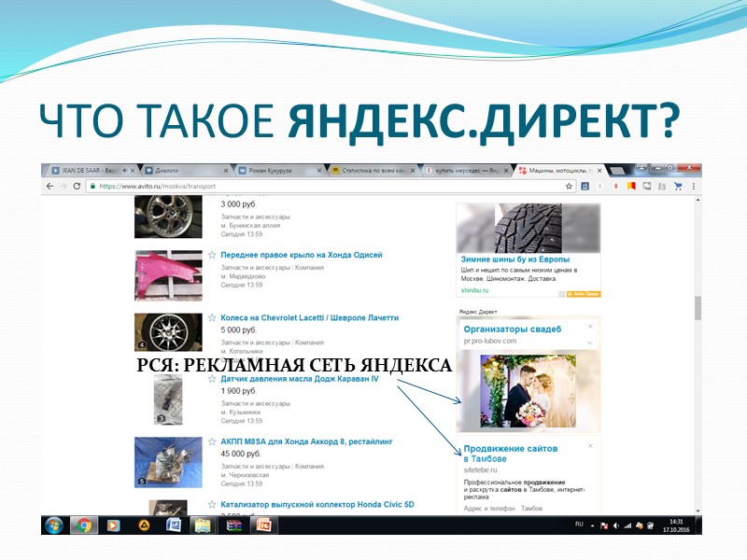Favorite the Chevrolet Lacetti wheels listing star
Viewport: 747px width, 560px height.
click(212, 317)
